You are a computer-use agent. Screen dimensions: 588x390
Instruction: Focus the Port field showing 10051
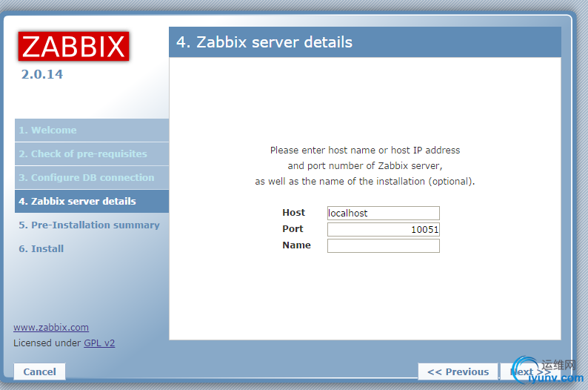[384, 229]
